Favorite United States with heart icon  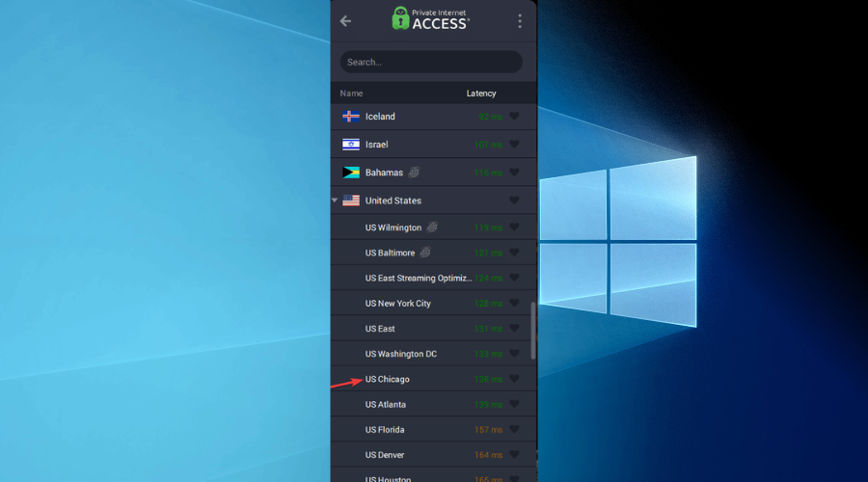click(514, 201)
